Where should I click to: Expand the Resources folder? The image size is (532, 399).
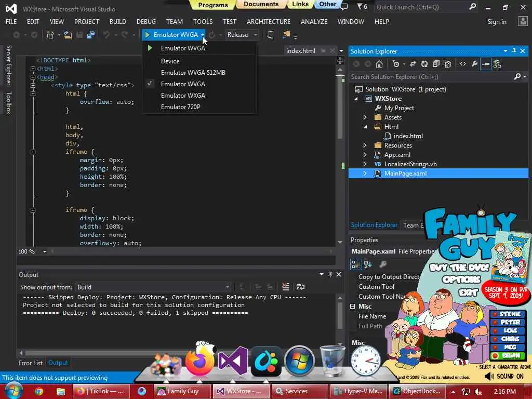(365, 145)
